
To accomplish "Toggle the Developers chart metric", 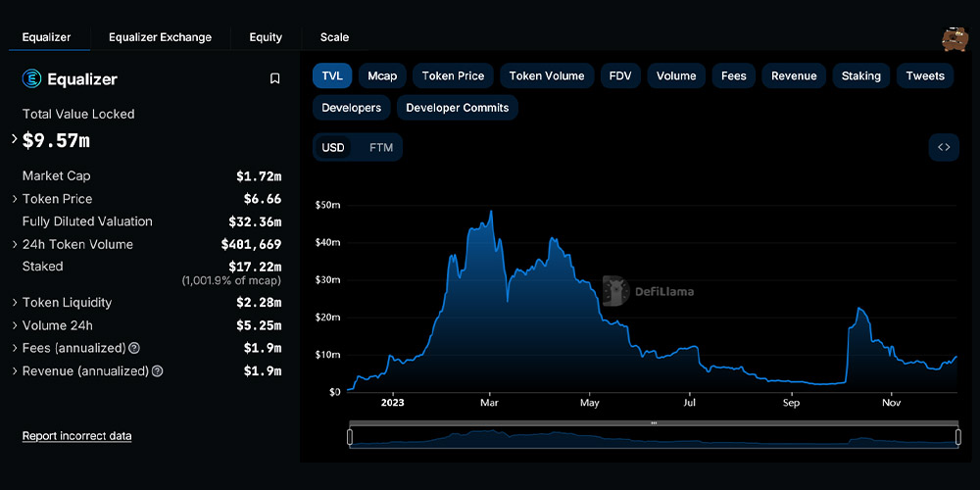I will 351,108.
